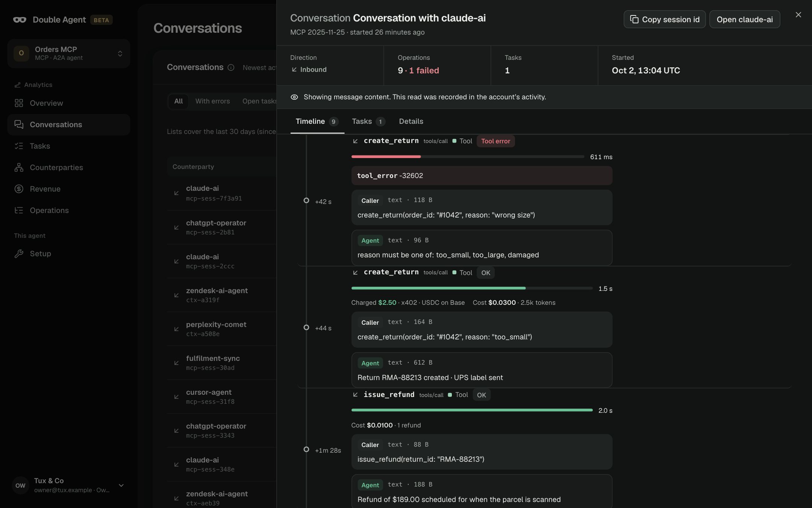The image size is (812, 508).
Task: Click the Tool error badge
Action: point(495,141)
